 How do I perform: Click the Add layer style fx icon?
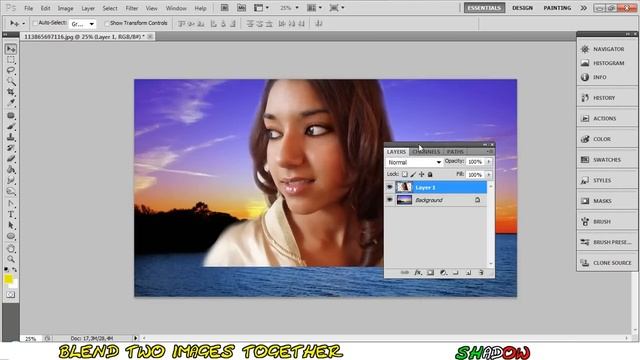[x=418, y=272]
